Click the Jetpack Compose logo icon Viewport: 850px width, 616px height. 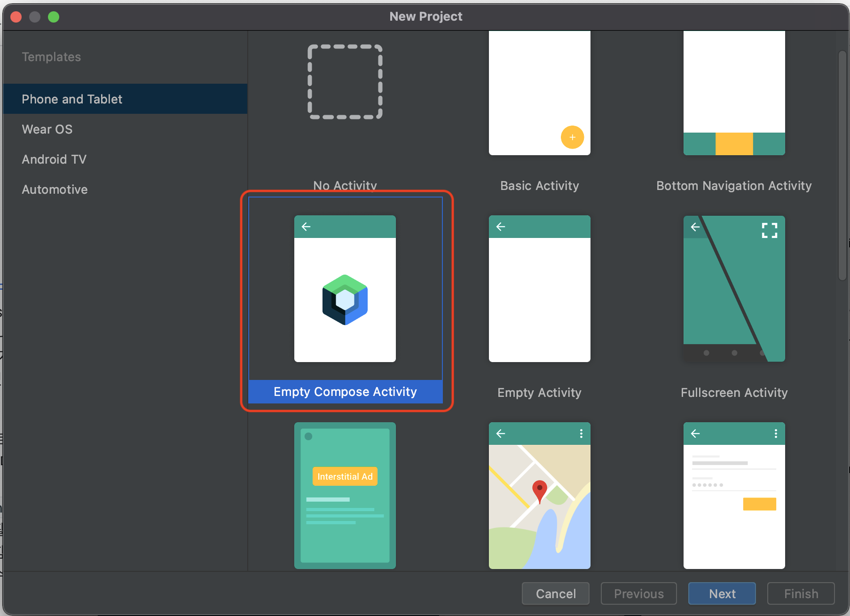point(345,300)
